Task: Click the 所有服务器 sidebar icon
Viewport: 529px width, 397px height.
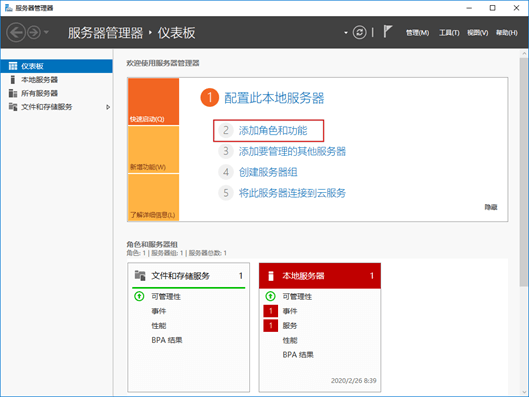Action: pos(13,93)
